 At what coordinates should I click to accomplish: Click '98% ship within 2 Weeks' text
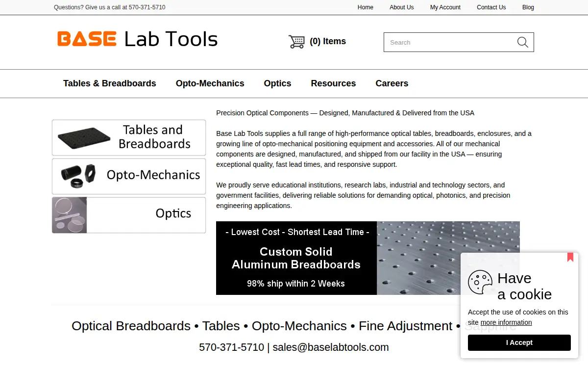296,284
